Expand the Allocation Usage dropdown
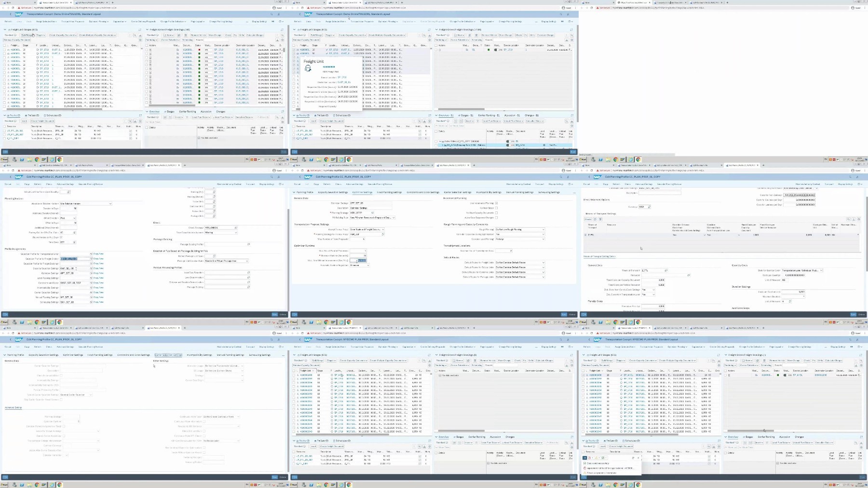 coord(224,366)
